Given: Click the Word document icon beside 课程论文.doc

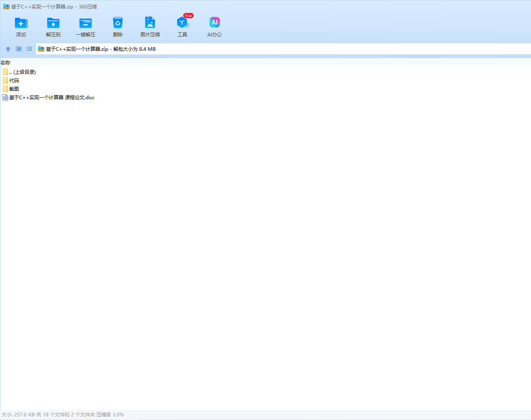Looking at the screenshot, I should pyautogui.click(x=5, y=97).
